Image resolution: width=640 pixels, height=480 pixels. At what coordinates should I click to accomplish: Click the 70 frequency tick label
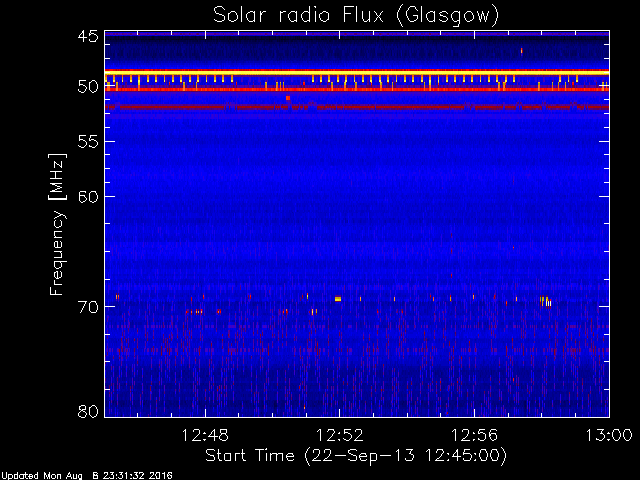pos(88,307)
